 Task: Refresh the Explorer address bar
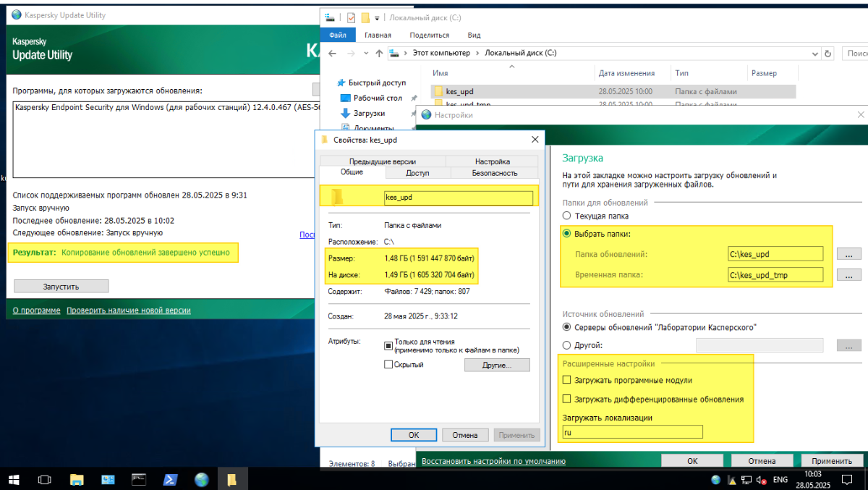(828, 54)
